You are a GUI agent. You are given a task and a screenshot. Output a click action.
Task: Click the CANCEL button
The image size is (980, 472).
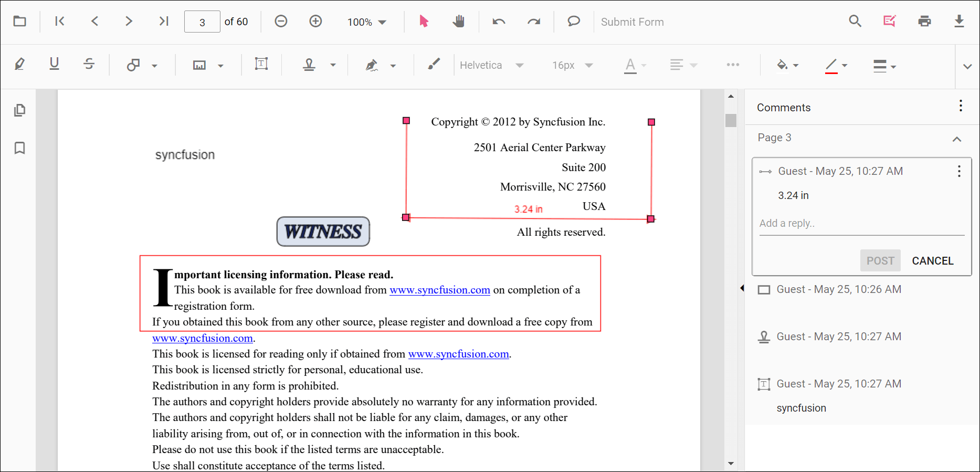[x=932, y=260]
